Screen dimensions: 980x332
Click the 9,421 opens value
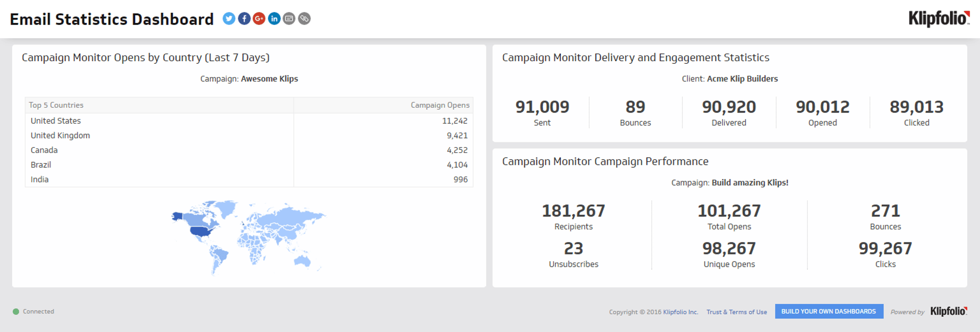[x=457, y=136]
